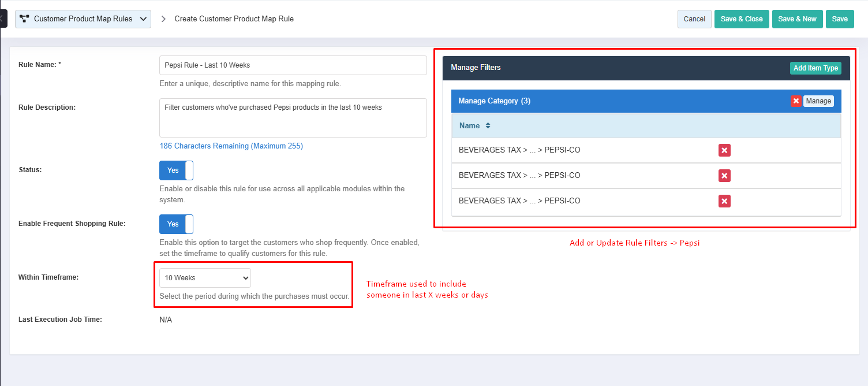This screenshot has height=386, width=868.
Task: Select the Create Customer Product Map Rule breadcrumb
Action: click(234, 19)
